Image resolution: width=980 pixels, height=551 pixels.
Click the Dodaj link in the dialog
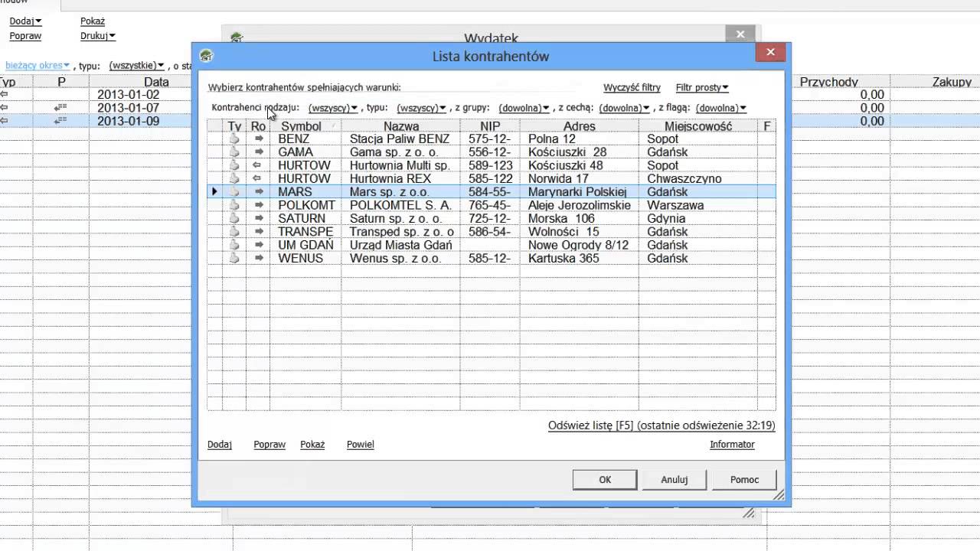[220, 445]
